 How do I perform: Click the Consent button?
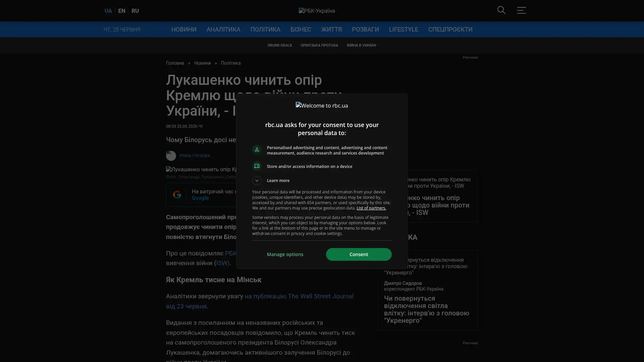click(x=359, y=254)
